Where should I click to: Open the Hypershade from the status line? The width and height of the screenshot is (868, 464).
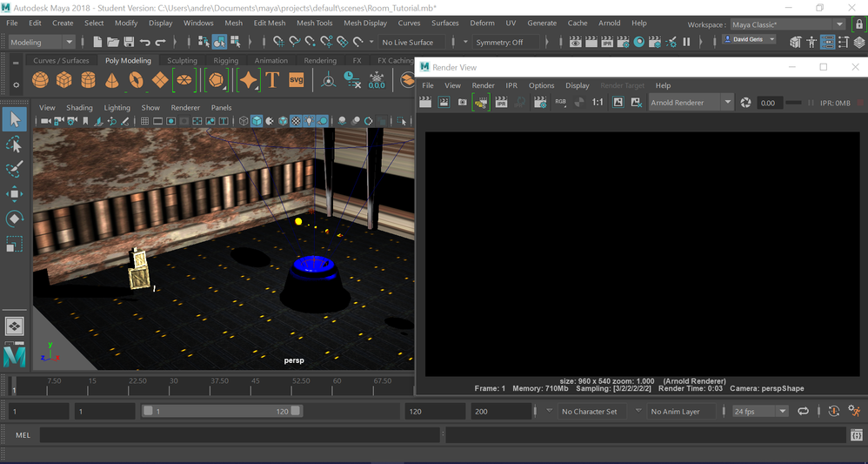tap(638, 42)
